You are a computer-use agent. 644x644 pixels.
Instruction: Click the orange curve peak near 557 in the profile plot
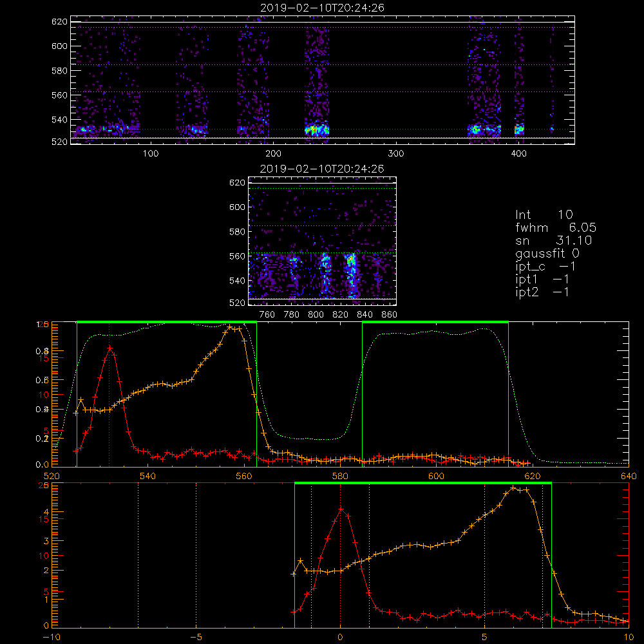click(229, 327)
